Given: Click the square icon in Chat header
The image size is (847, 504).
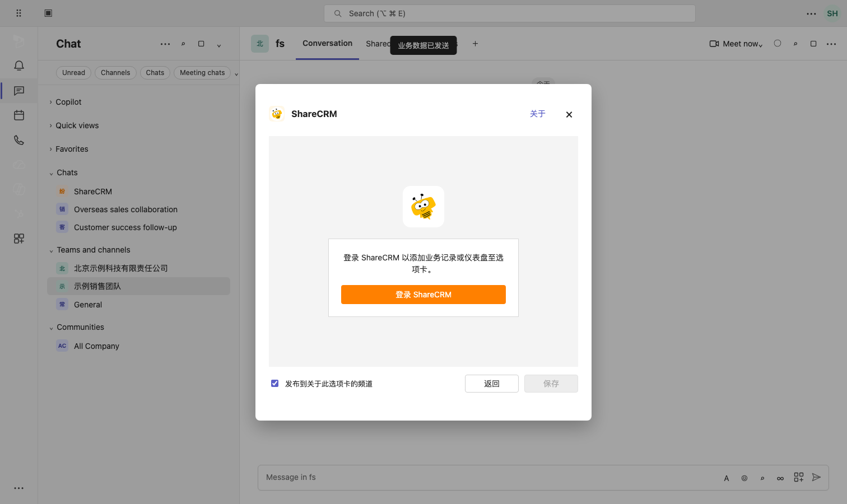Looking at the screenshot, I should (201, 44).
